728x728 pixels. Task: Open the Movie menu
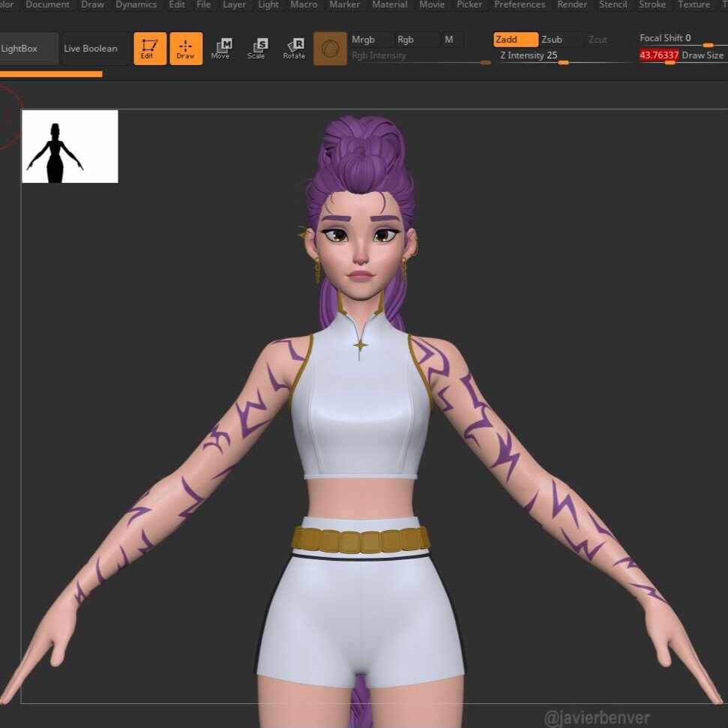(432, 4)
